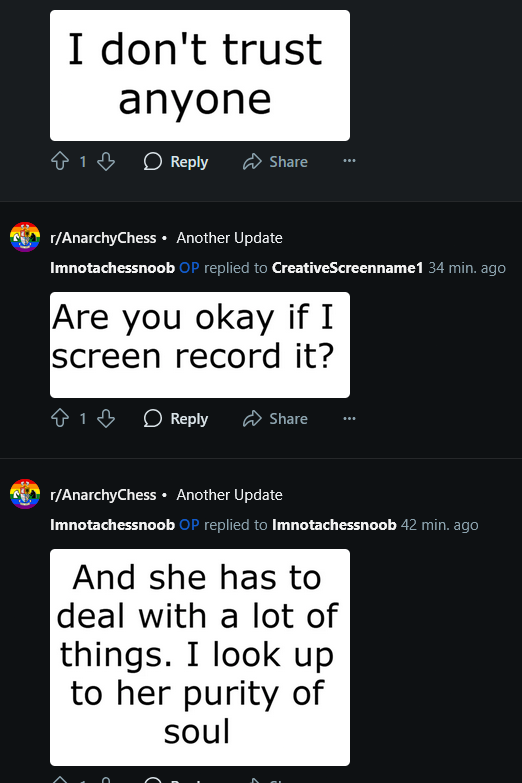Visit CreativeScreenname1 user profile
The width and height of the screenshot is (522, 783).
point(347,268)
